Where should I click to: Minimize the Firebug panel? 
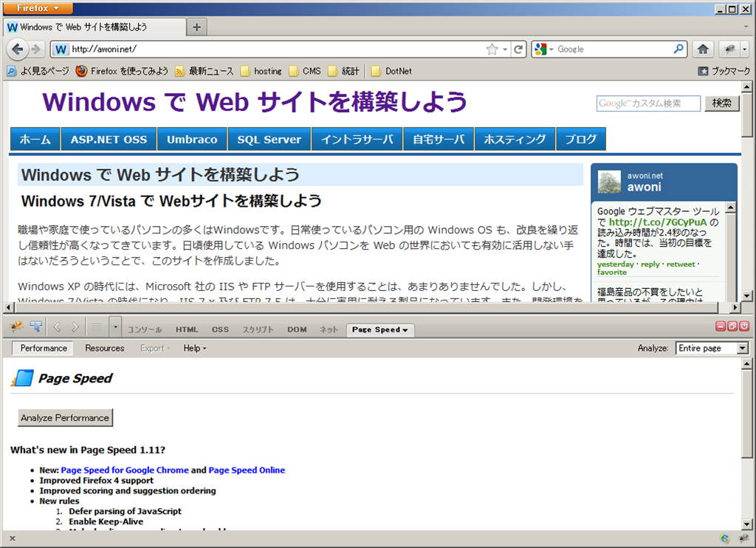coord(721,326)
